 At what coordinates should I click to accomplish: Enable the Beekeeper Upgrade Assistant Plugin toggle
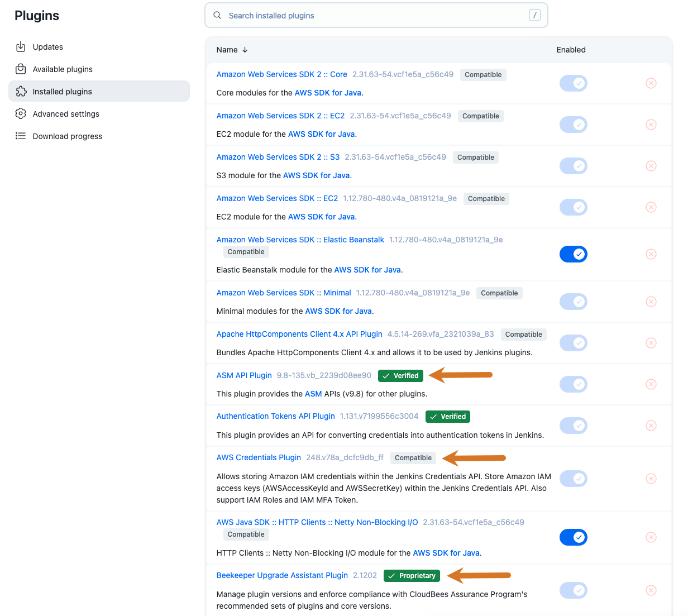[x=574, y=590]
